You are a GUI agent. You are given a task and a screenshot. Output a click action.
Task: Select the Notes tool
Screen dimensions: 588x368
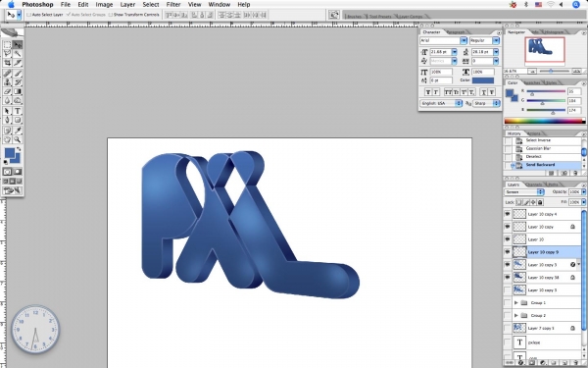click(x=7, y=131)
